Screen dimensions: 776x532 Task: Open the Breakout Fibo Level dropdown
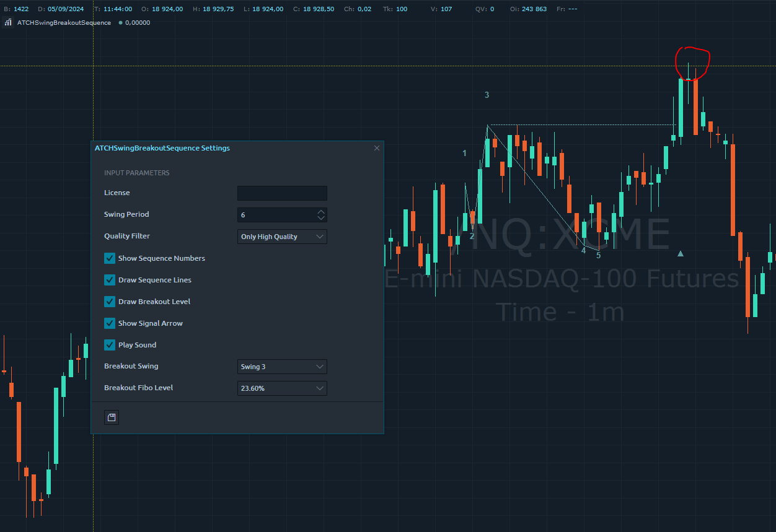click(282, 388)
